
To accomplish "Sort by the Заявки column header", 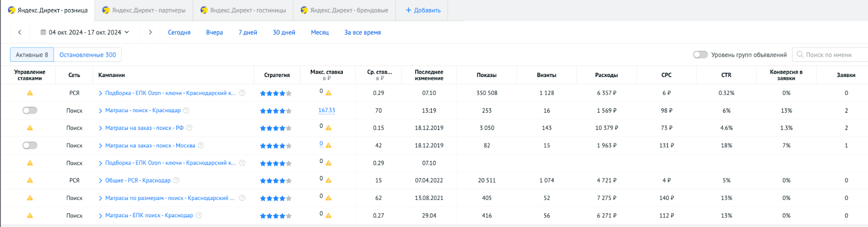I will tap(846, 75).
